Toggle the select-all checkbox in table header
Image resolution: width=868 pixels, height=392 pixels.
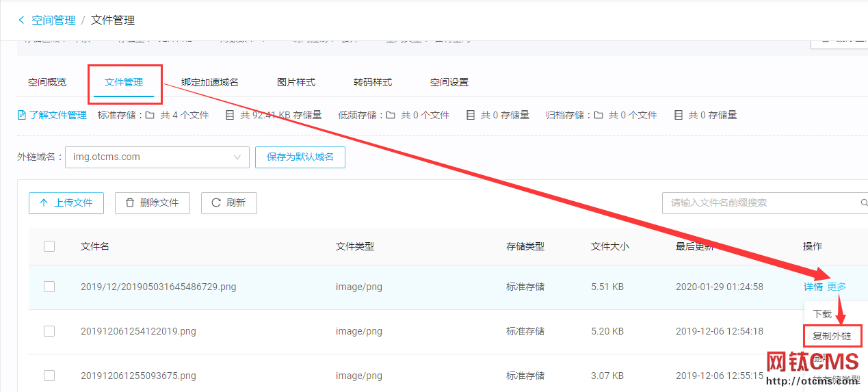[49, 246]
